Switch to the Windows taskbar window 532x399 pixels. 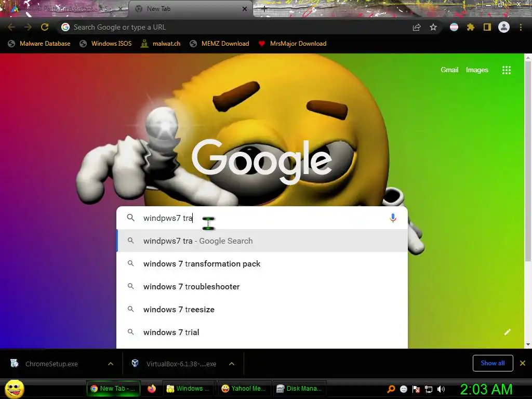point(189,389)
